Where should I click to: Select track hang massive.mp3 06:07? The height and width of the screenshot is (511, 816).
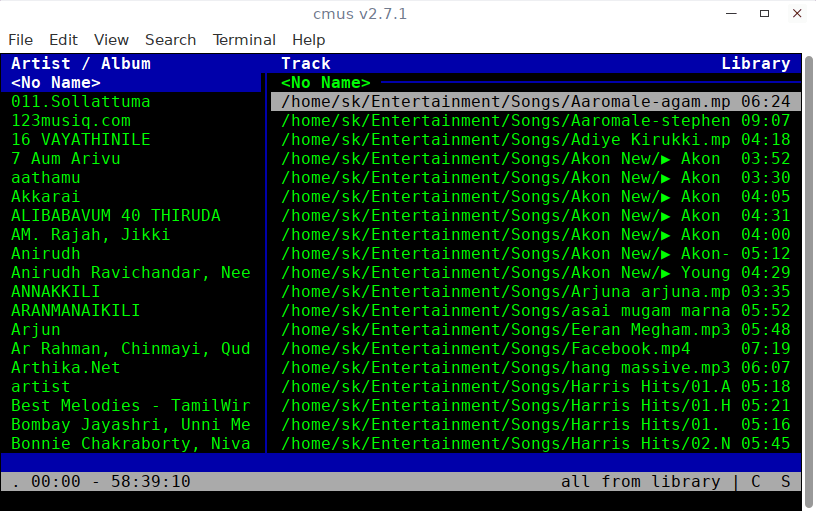(536, 367)
